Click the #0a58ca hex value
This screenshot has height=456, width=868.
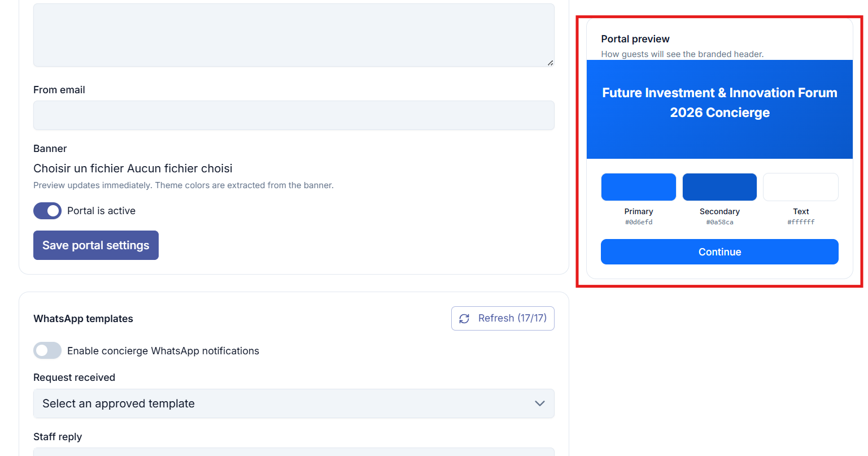pos(719,222)
